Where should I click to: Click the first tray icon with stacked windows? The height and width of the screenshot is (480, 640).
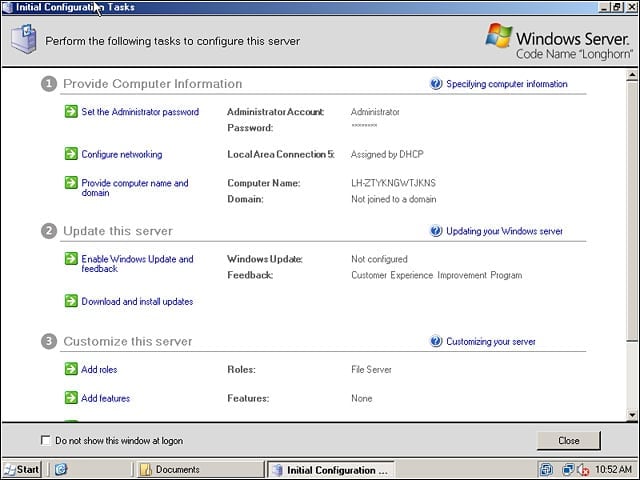[x=547, y=470]
